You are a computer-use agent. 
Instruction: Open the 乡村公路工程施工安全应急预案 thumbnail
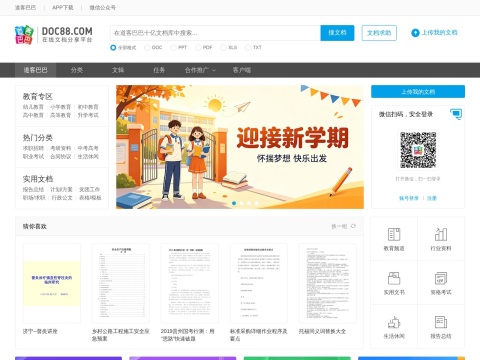[x=121, y=283]
